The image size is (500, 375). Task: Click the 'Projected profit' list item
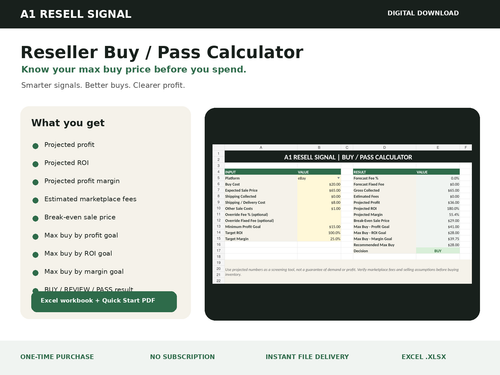tap(69, 145)
